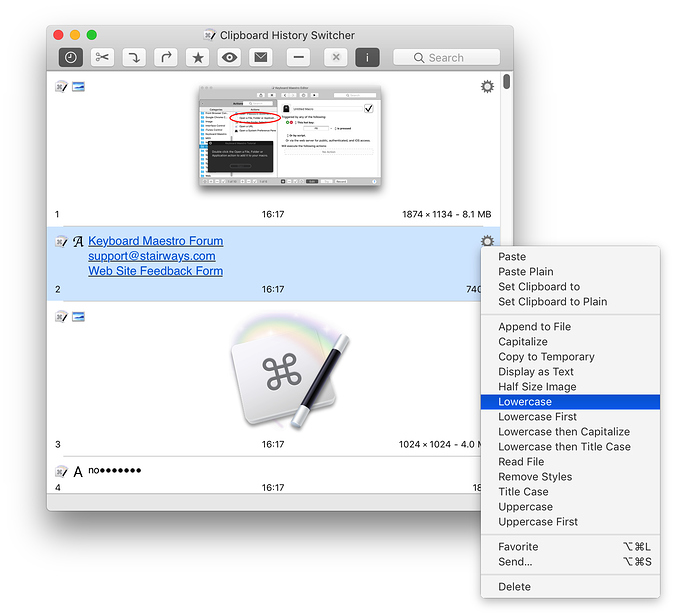This screenshot has height=615, width=685.
Task: Choose Capitalize menu item
Action: pyautogui.click(x=570, y=342)
